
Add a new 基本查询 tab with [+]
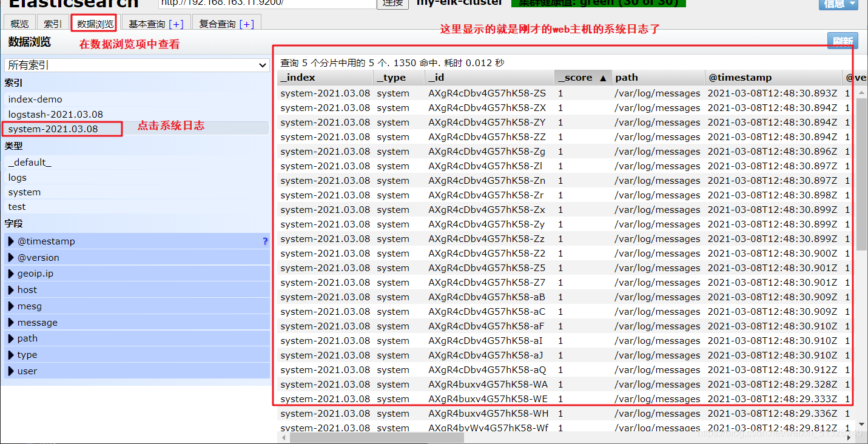point(176,24)
